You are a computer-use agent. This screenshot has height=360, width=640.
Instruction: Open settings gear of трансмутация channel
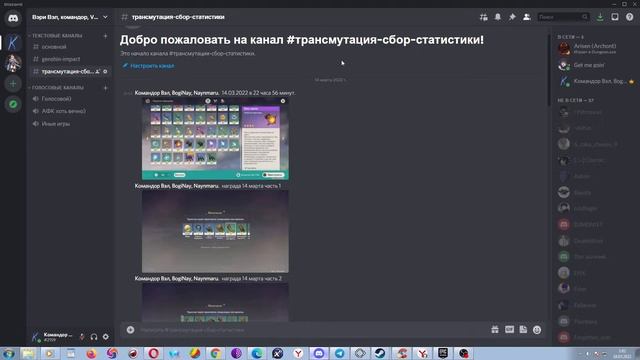105,71
